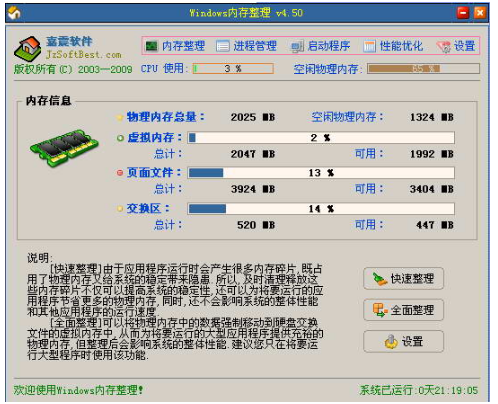Click the 页面文件 label
The height and width of the screenshot is (404, 498).
click(x=154, y=172)
